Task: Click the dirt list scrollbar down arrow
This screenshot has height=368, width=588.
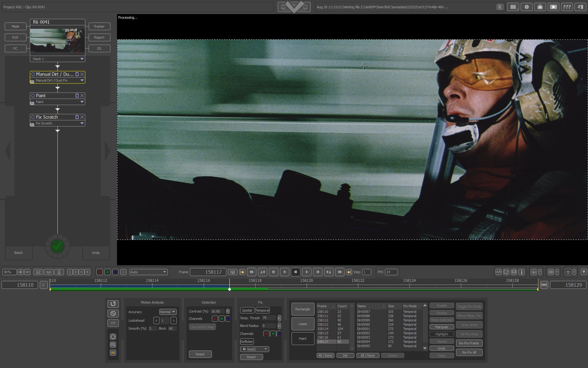Action: click(x=425, y=348)
